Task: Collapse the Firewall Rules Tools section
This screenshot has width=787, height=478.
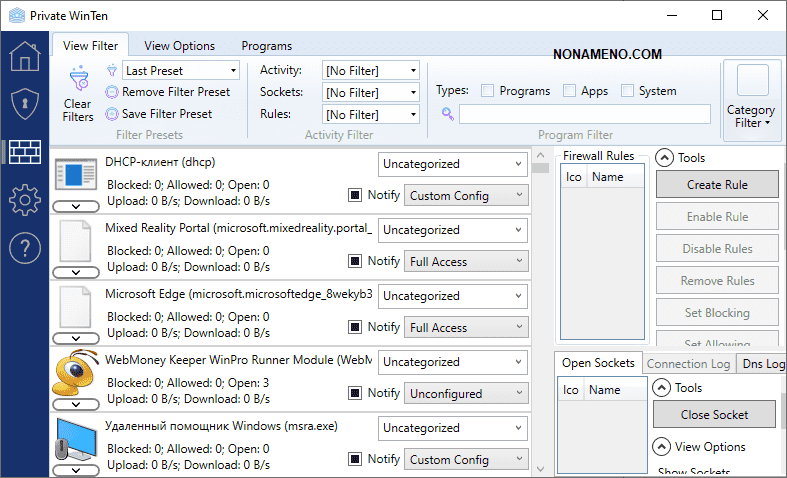Action: pyautogui.click(x=664, y=158)
